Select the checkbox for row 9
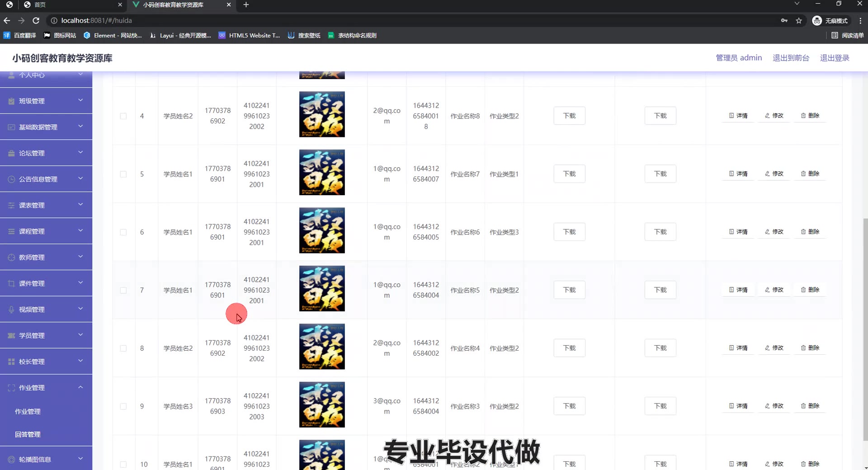Viewport: 868px width, 470px height. point(123,407)
